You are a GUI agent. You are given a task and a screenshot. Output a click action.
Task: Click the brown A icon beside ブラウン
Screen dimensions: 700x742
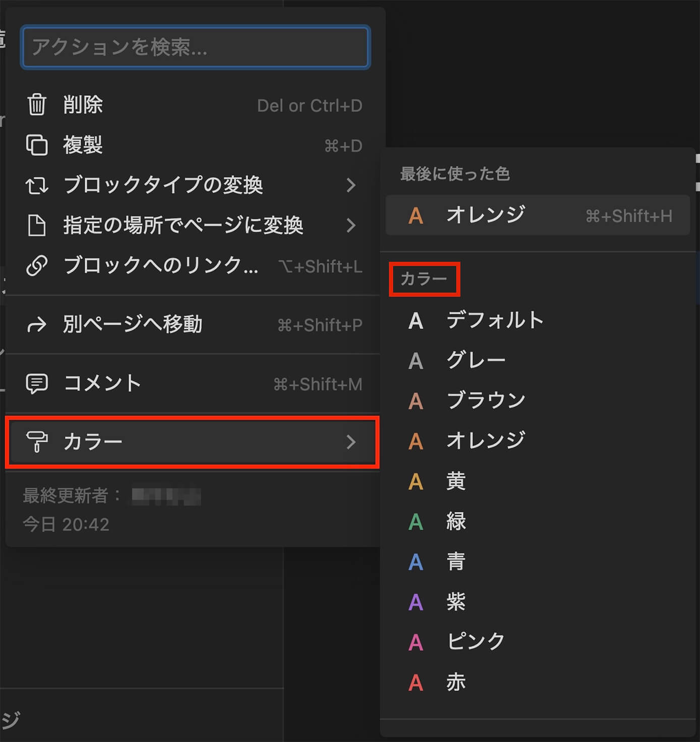tap(416, 401)
